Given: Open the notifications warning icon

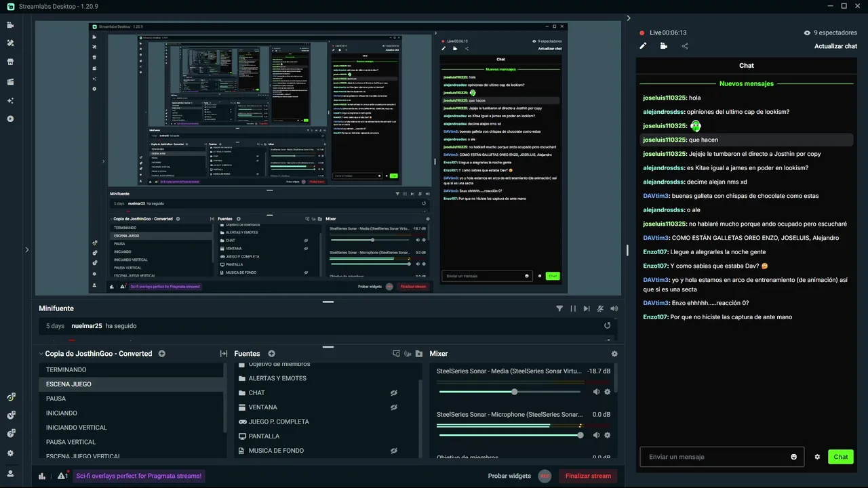Looking at the screenshot, I should tap(62, 476).
